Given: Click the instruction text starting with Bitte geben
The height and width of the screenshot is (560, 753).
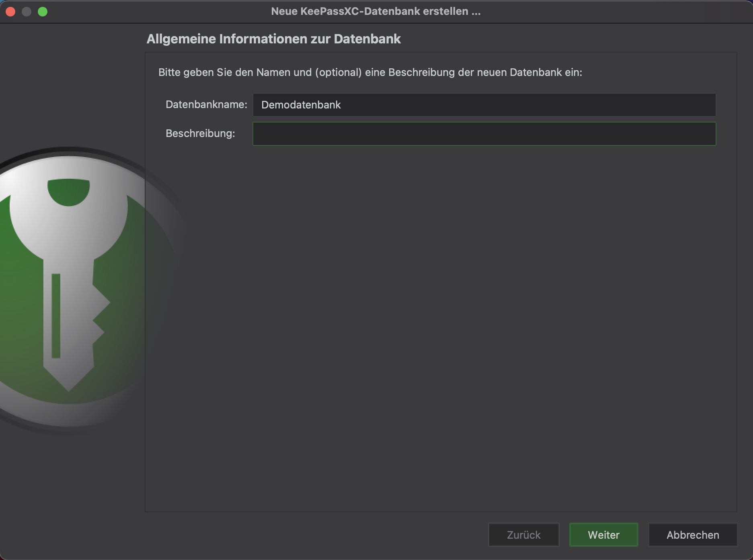Looking at the screenshot, I should point(370,72).
